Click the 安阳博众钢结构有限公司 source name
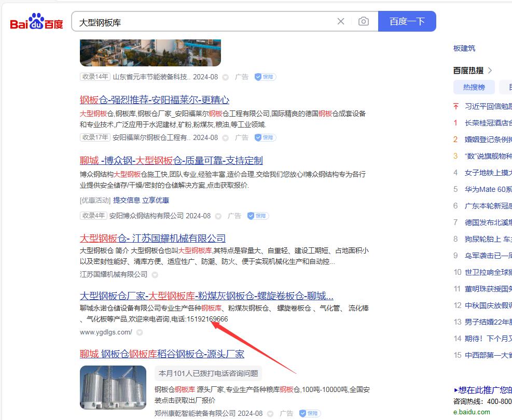The image size is (512, 420). [x=146, y=216]
